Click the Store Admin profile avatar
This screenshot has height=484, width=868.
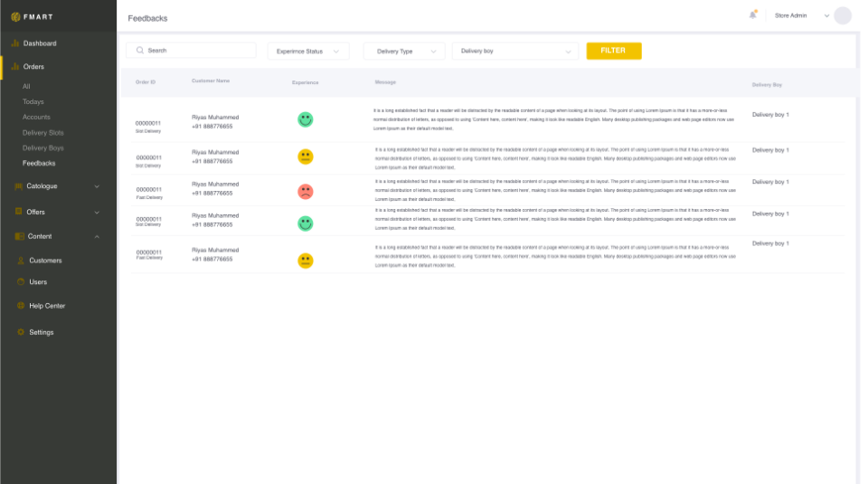(x=843, y=15)
